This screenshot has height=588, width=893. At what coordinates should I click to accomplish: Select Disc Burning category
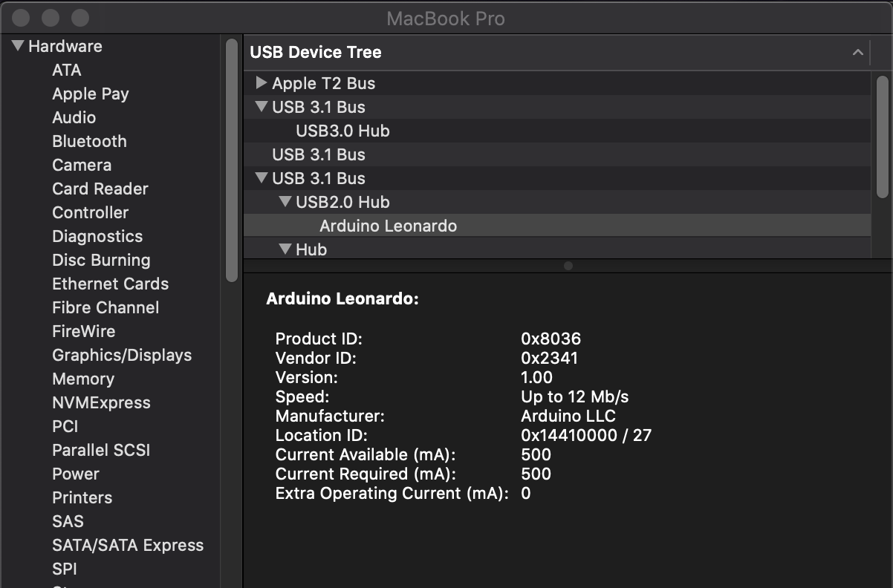coord(101,260)
